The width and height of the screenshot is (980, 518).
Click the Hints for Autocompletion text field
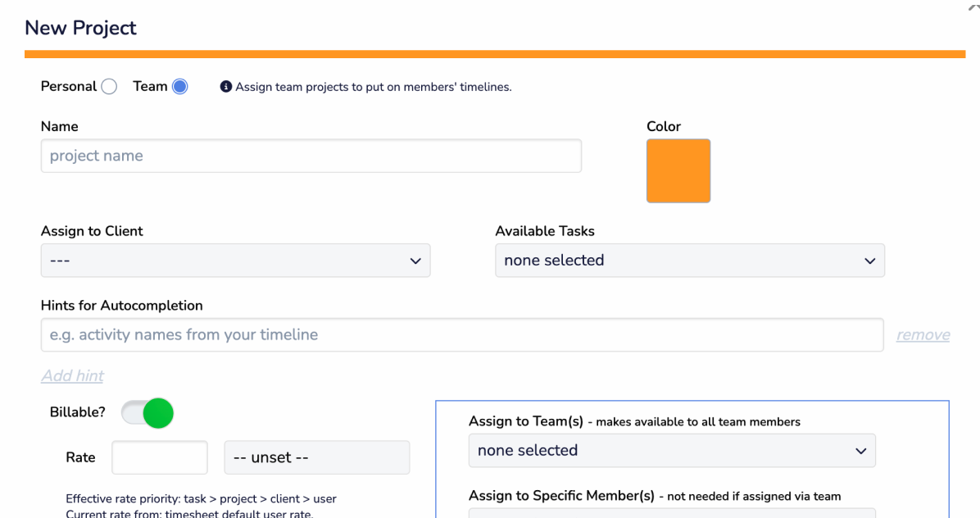pos(461,335)
